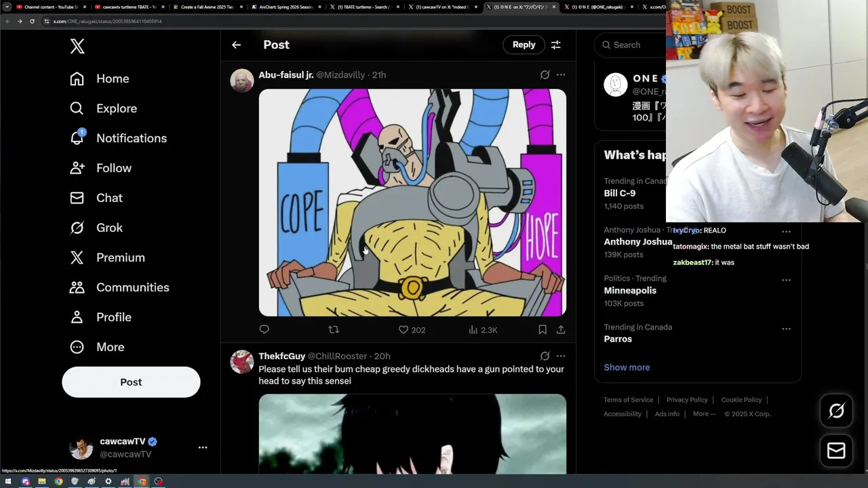Screen dimensions: 868x488
Task: Open cawcawTV account menu dots
Action: pos(203,447)
